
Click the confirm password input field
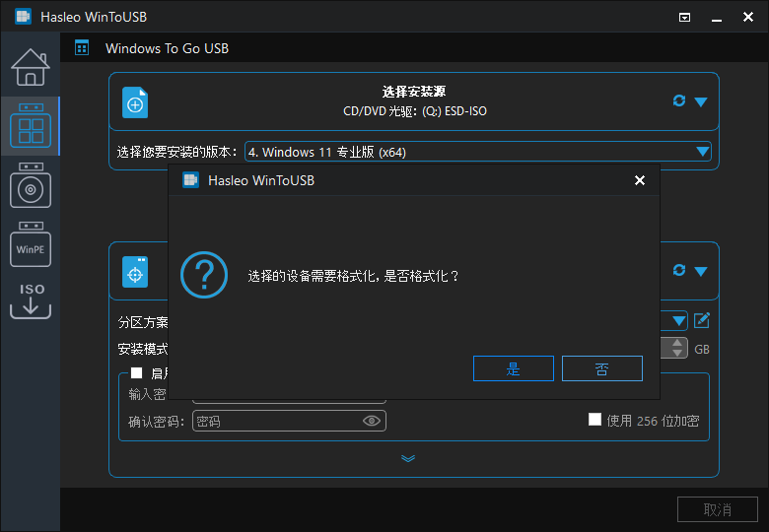[289, 421]
